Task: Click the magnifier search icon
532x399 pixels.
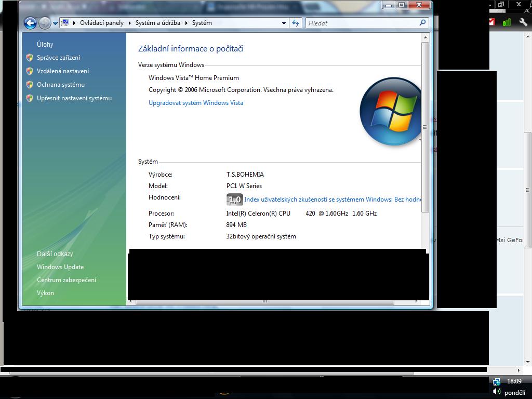Action: coord(422,23)
